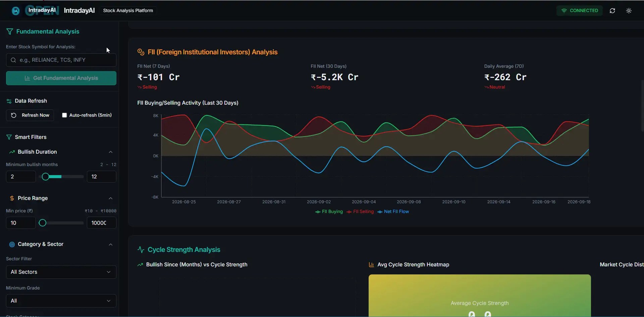Image resolution: width=644 pixels, height=317 pixels.
Task: Click the 2026-08-25 date label on chart axis
Action: tap(184, 202)
